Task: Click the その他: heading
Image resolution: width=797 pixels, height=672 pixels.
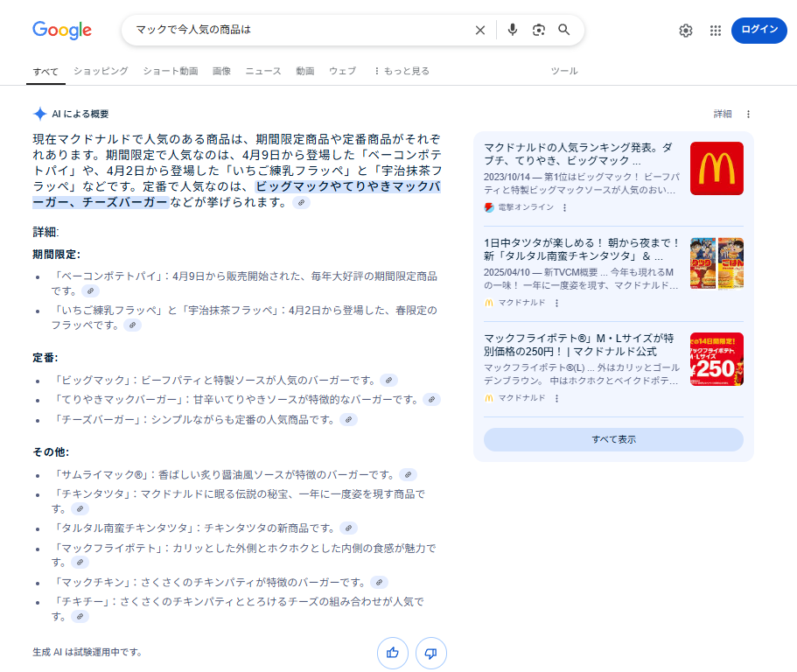Action: pyautogui.click(x=51, y=452)
